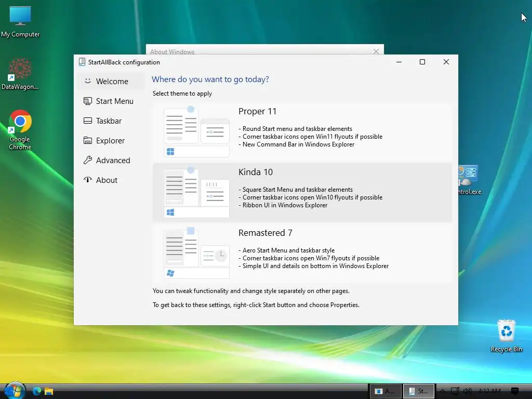Viewport: 532px width, 399px height.
Task: Apply the Remastered 7 theme
Action: [x=302, y=253]
